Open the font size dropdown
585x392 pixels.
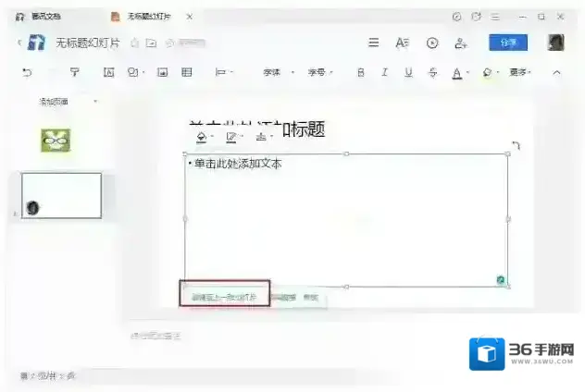(x=321, y=72)
